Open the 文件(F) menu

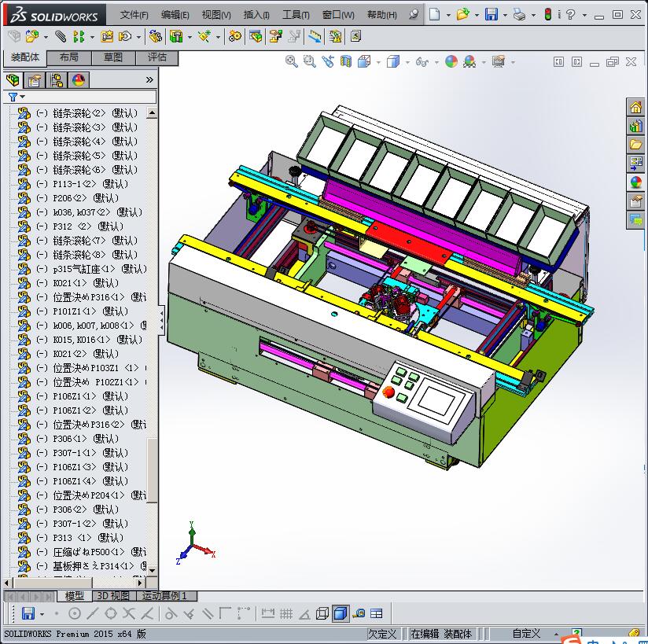coord(134,15)
